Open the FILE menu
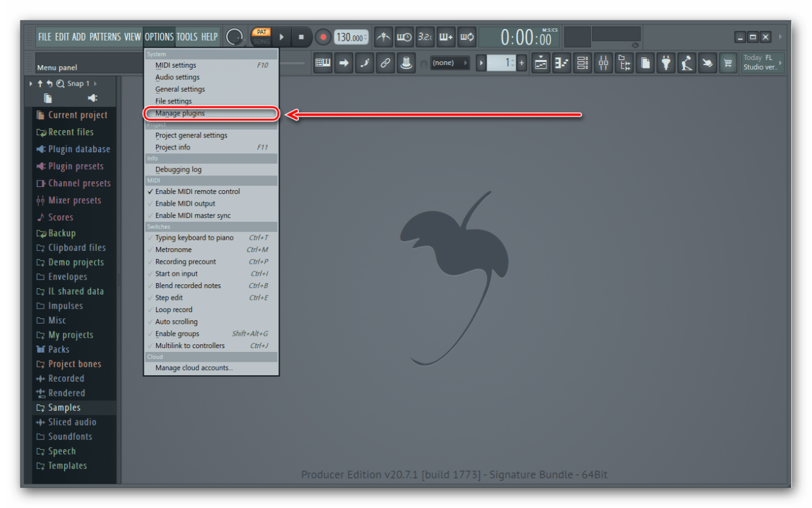Image resolution: width=812 pixels, height=508 pixels. pos(44,37)
